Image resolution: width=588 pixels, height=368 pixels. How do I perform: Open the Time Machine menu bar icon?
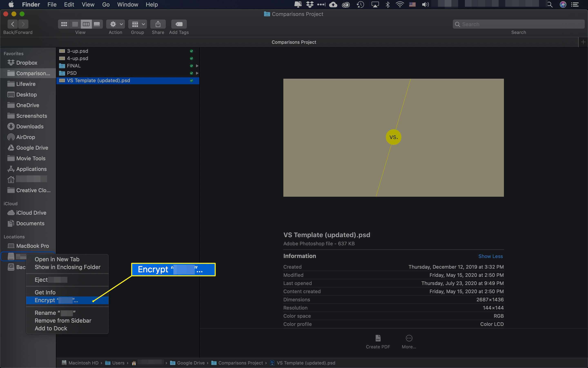click(x=360, y=4)
